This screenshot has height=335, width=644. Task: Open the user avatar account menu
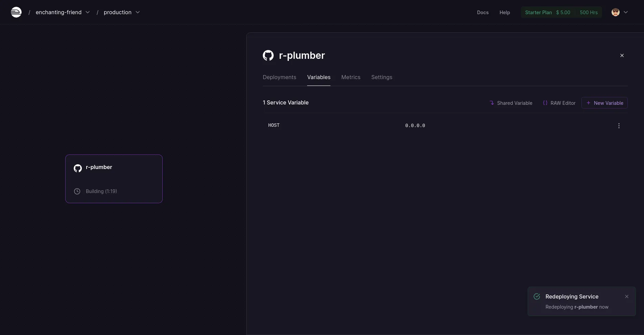(x=619, y=12)
